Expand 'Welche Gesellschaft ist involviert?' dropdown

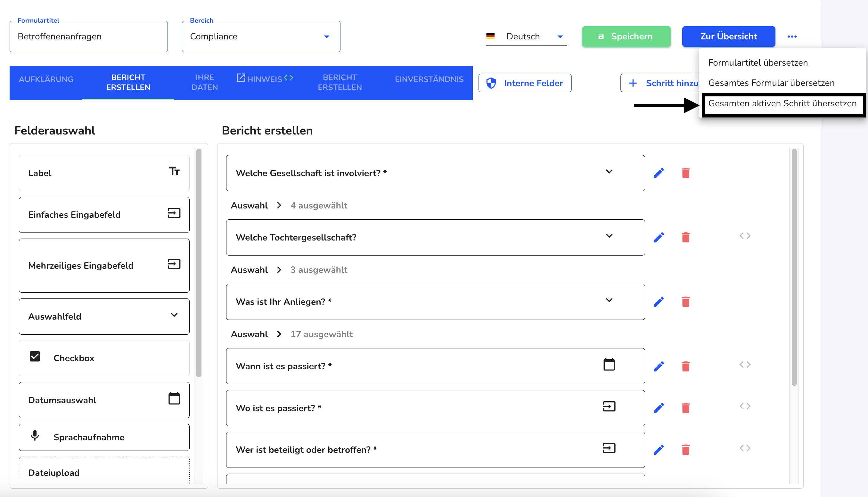tap(609, 171)
